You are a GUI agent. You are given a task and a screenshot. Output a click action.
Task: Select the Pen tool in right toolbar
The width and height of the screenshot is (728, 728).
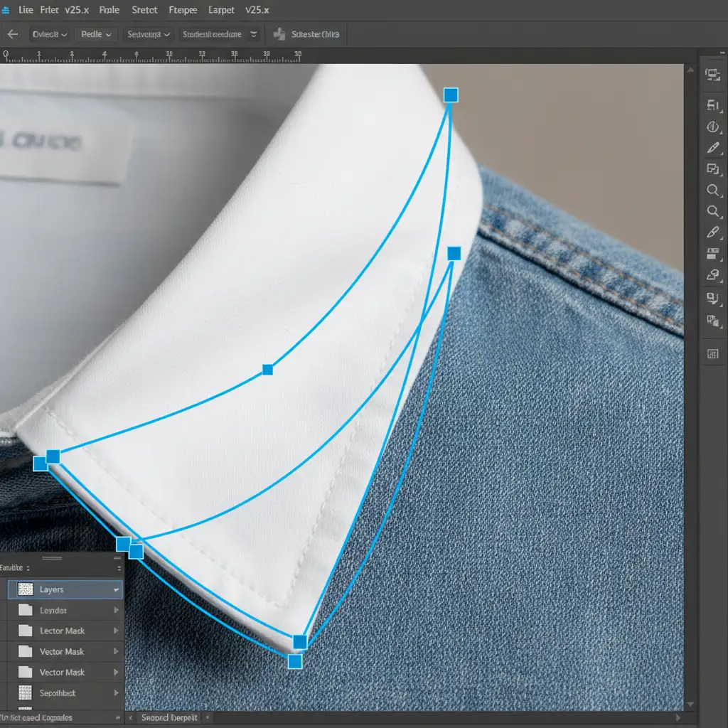[x=712, y=148]
